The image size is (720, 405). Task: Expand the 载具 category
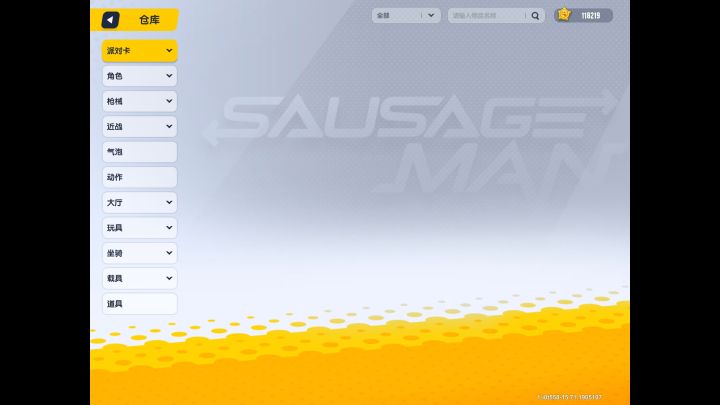pos(140,278)
